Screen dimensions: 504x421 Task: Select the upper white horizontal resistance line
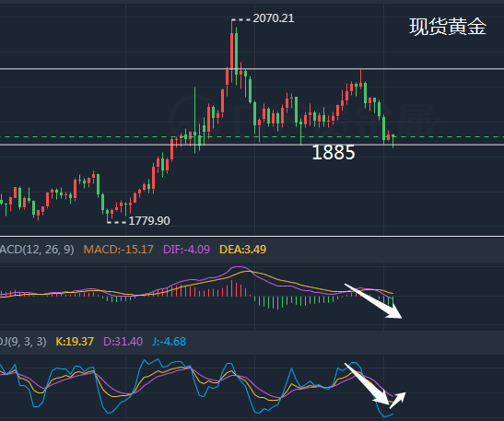[252, 69]
